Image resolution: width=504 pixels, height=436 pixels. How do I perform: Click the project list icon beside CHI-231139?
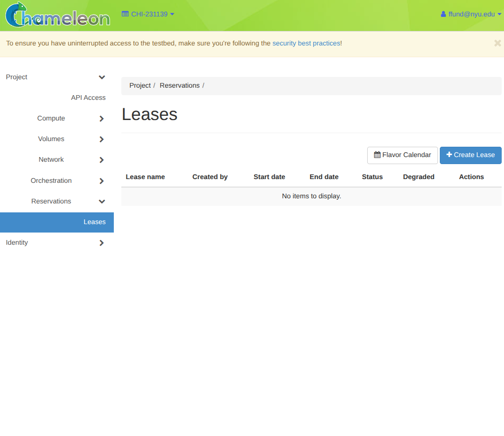[x=125, y=14]
